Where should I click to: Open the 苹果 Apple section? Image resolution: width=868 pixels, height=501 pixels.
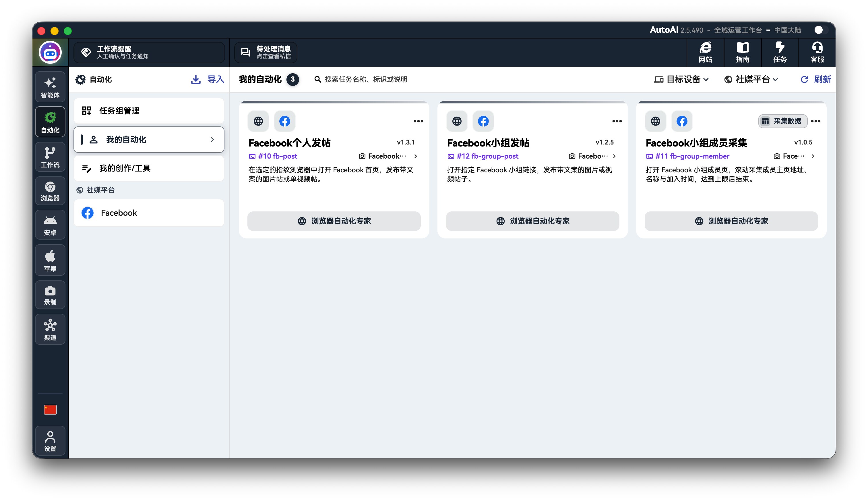pyautogui.click(x=50, y=260)
